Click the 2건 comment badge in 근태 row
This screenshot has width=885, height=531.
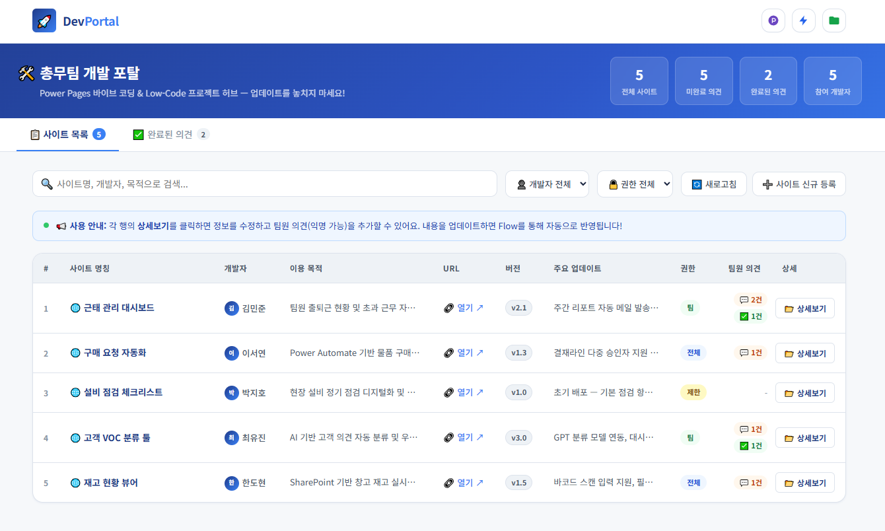tap(751, 300)
